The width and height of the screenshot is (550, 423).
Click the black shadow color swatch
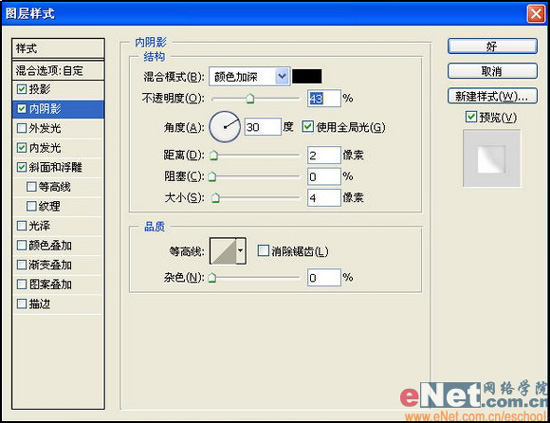(x=307, y=76)
